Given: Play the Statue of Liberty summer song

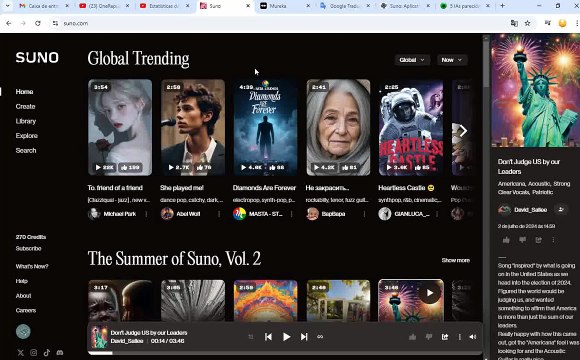Looking at the screenshot, I should click(x=429, y=293).
